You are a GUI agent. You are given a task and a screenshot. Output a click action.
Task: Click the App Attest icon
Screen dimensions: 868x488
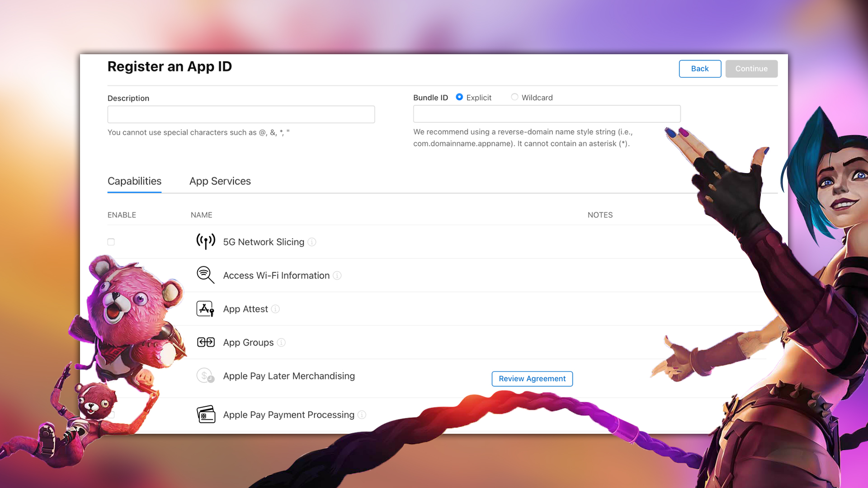[x=206, y=309]
